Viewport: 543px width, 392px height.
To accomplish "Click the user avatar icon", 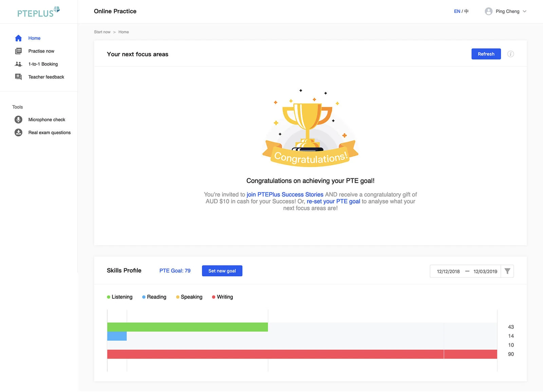I will click(x=488, y=11).
